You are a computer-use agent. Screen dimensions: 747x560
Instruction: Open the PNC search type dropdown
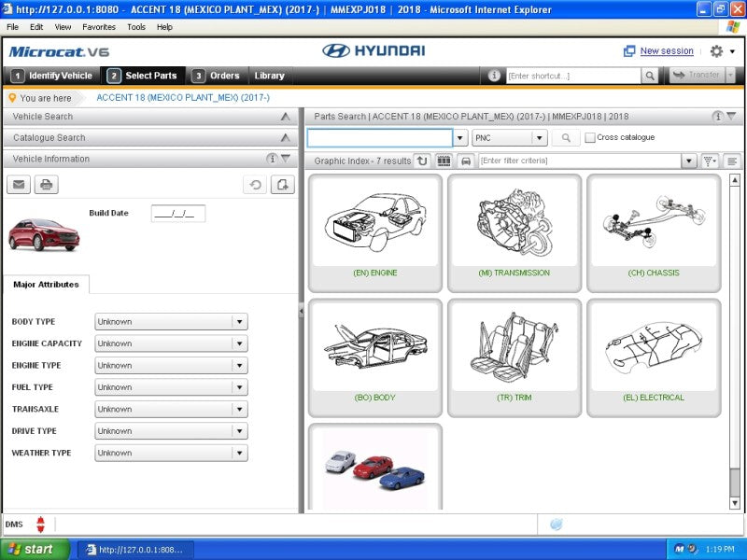pos(539,138)
